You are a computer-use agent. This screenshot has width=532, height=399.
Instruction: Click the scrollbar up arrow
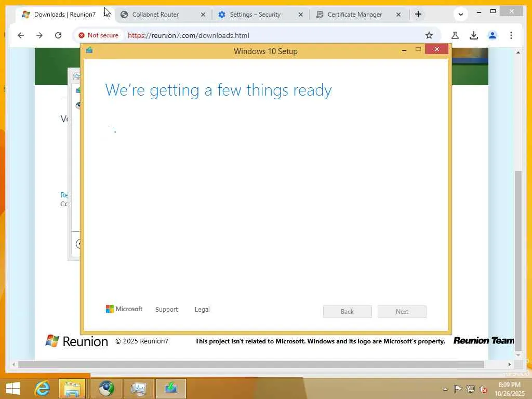518,52
